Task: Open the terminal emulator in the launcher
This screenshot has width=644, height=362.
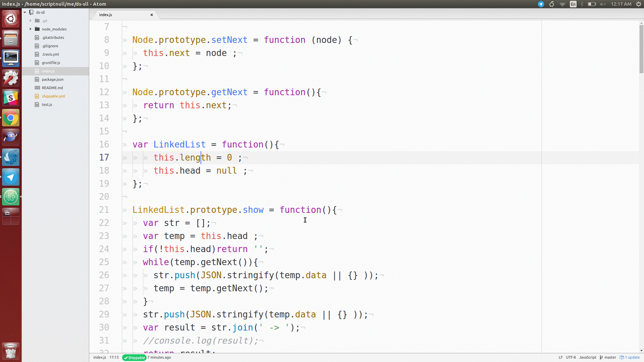Action: (x=11, y=58)
